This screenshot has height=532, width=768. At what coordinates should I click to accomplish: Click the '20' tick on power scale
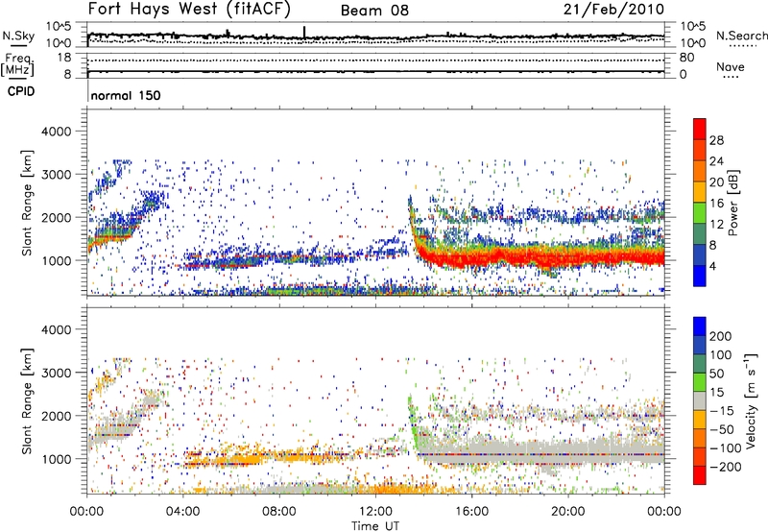(716, 182)
